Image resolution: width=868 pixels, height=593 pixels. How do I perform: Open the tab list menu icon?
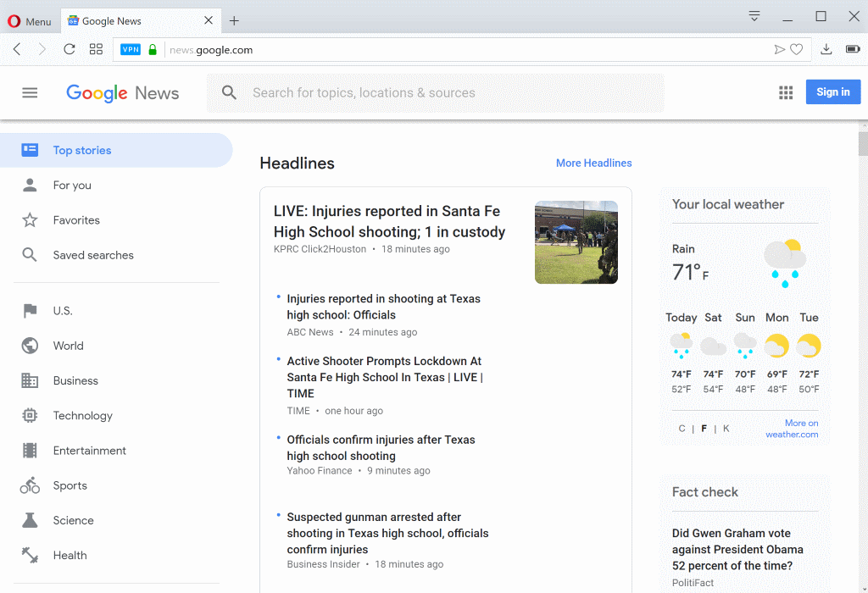click(x=754, y=16)
